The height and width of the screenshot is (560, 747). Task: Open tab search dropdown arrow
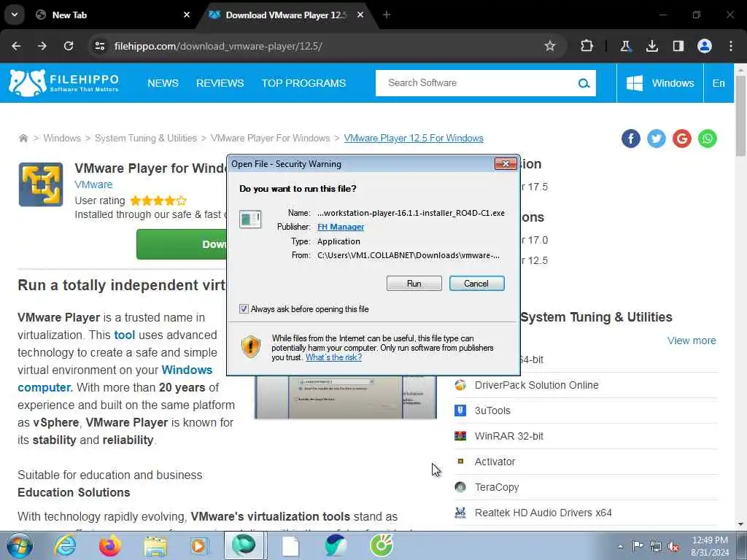point(15,15)
